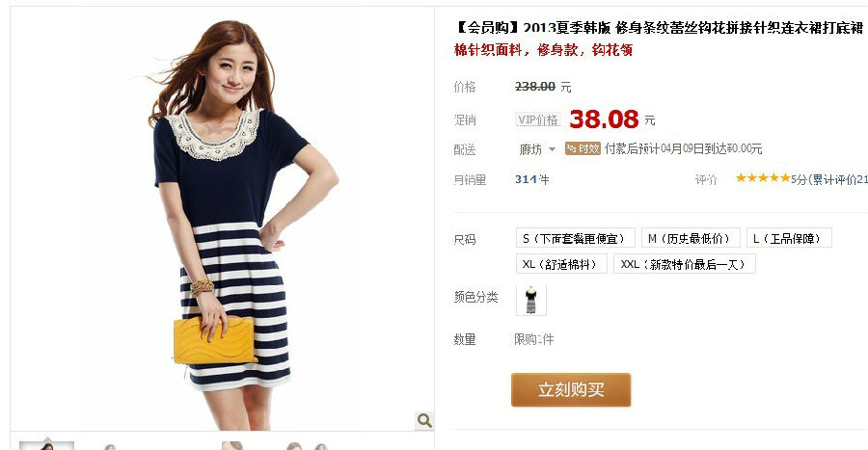
Task: Open the 廊坊 delivery city dropdown
Action: 537,149
